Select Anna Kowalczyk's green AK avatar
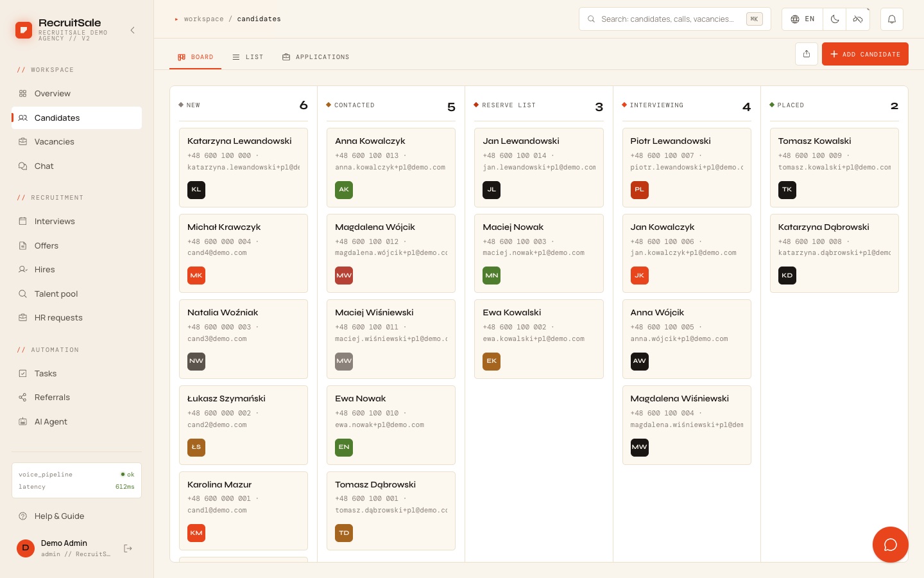 (344, 189)
